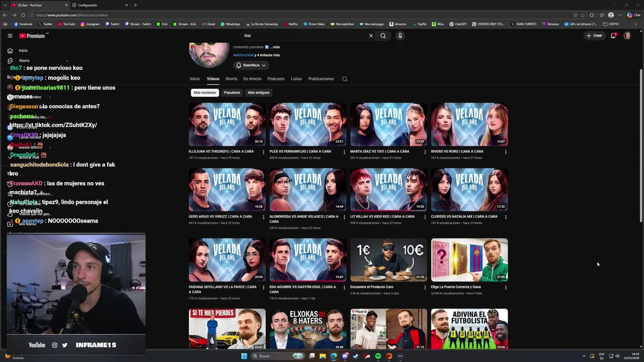Open options menu for CLERSSS VS NATALIA MX video

[506, 217]
